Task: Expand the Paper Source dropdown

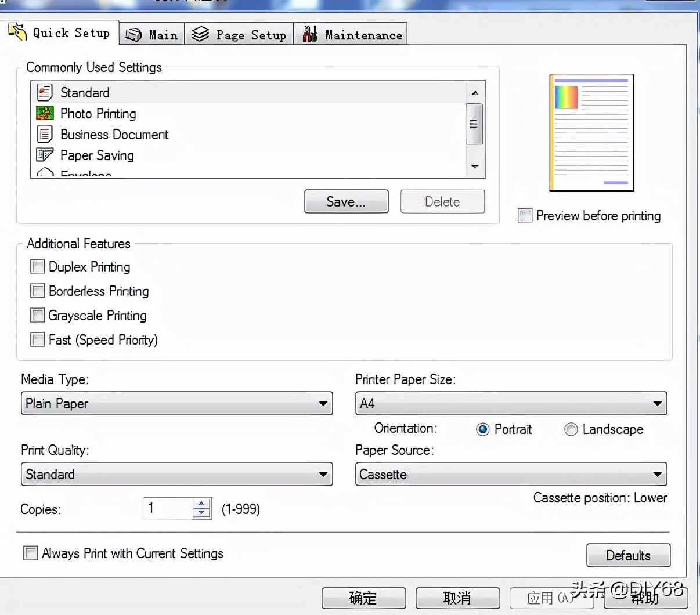Action: pos(511,474)
